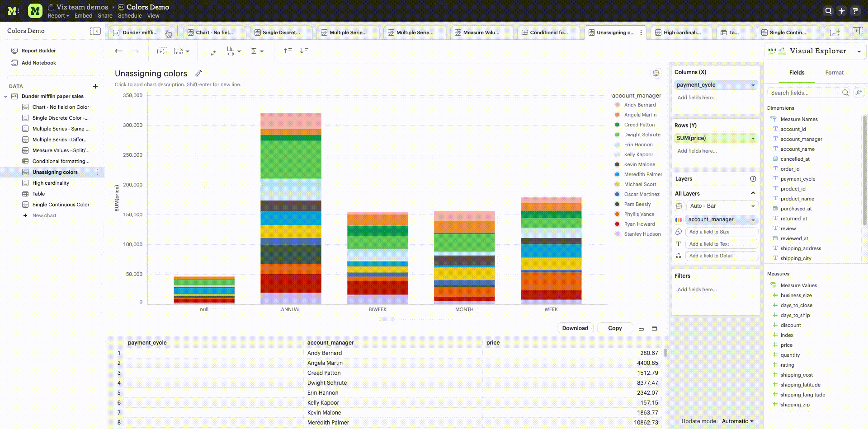
Task: Collapse the left sidebar panel
Action: [95, 31]
